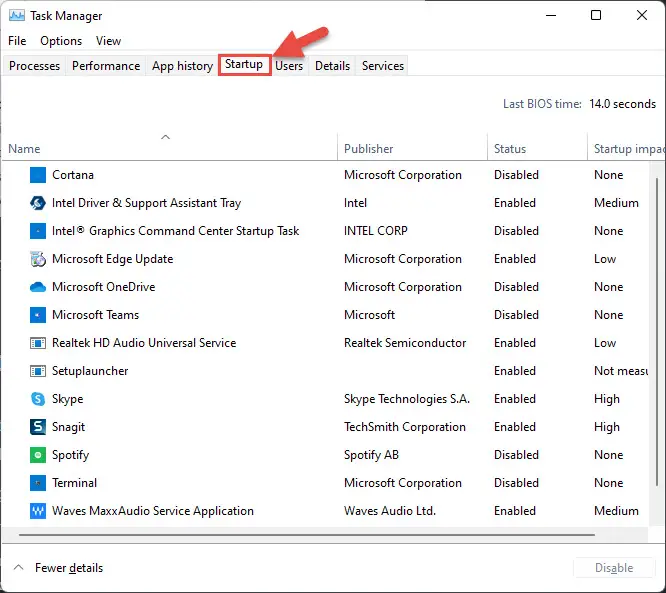Click the Realtek HD Audio Universal Service icon

click(38, 343)
